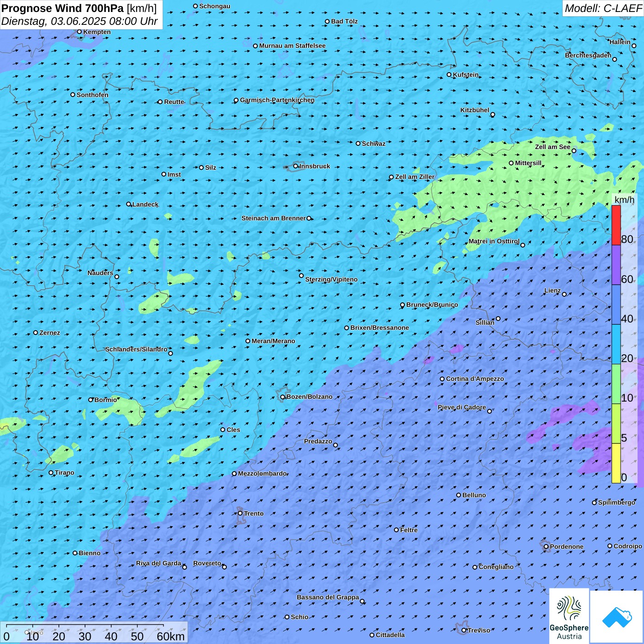
Task: Click the Bad Tölz city marker
Action: (x=328, y=22)
